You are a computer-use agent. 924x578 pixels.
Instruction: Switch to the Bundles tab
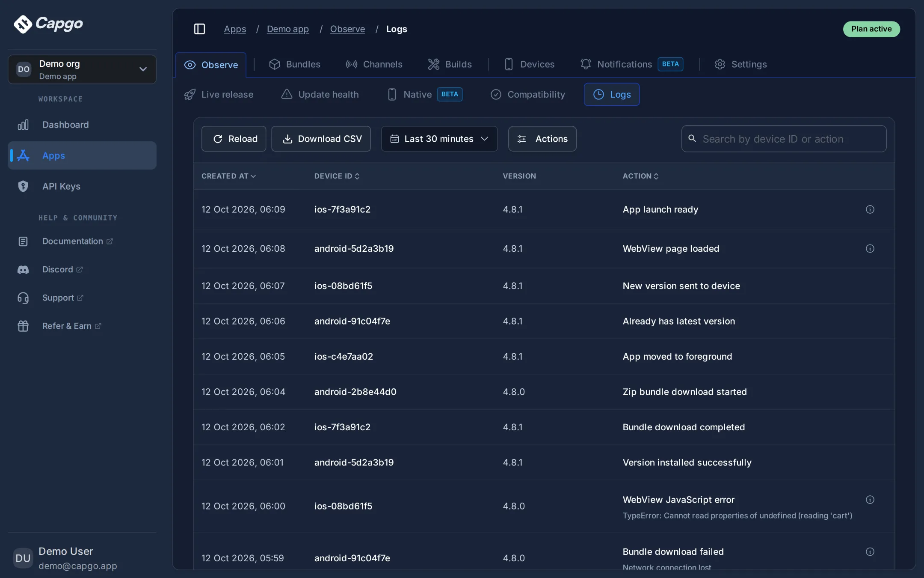click(295, 64)
